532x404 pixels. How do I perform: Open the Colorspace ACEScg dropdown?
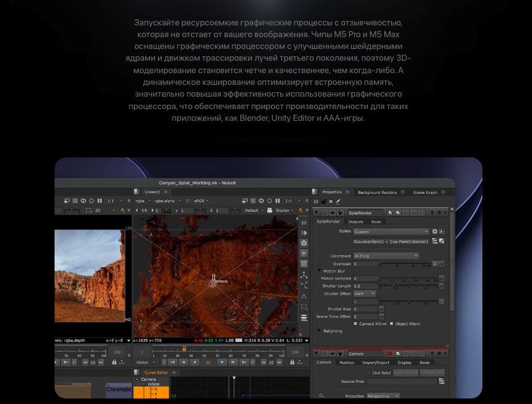click(386, 256)
